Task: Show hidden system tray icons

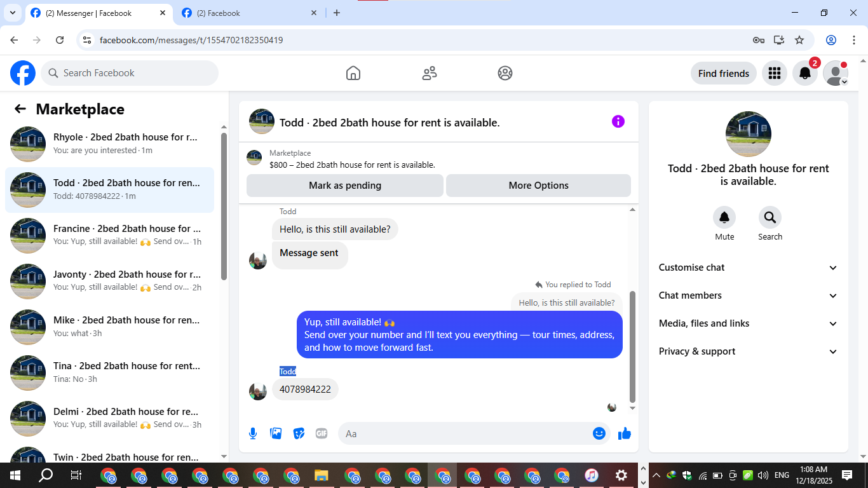Action: 656,475
